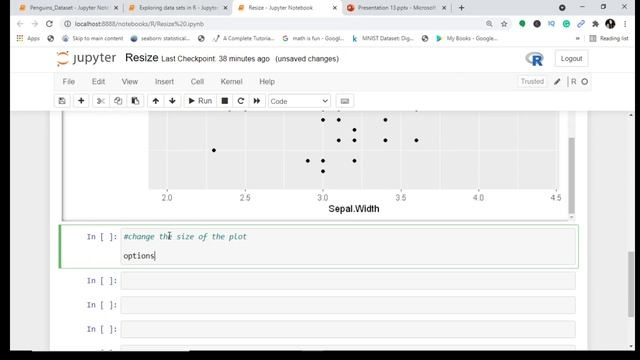This screenshot has height=360, width=640.
Task: Insert a cell below with the plus icon
Action: point(81,101)
